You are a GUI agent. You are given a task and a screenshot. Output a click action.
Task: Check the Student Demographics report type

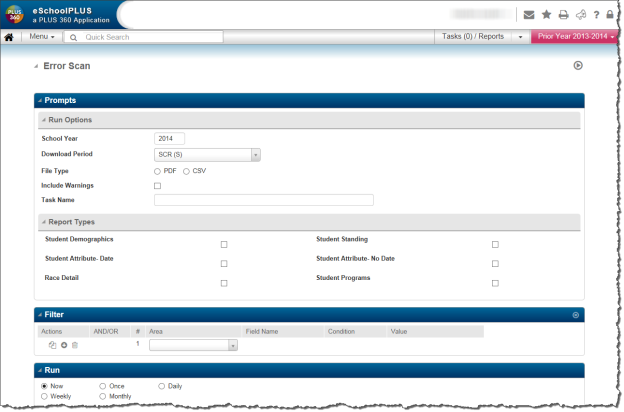tap(224, 244)
